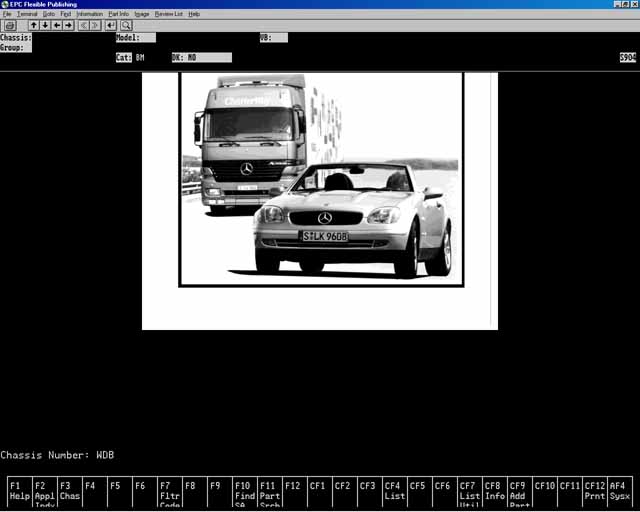
Task: Click the return/enter arrow toolbar icon
Action: (111, 26)
